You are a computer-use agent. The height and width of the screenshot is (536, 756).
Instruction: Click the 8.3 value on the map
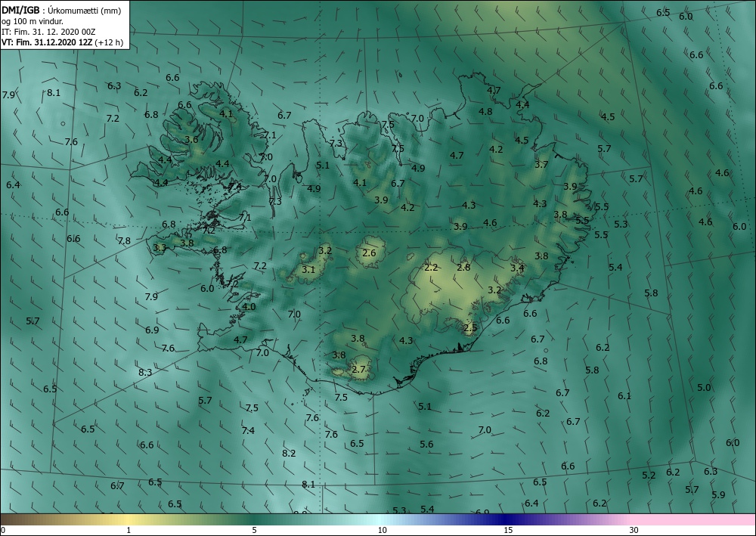[145, 372]
